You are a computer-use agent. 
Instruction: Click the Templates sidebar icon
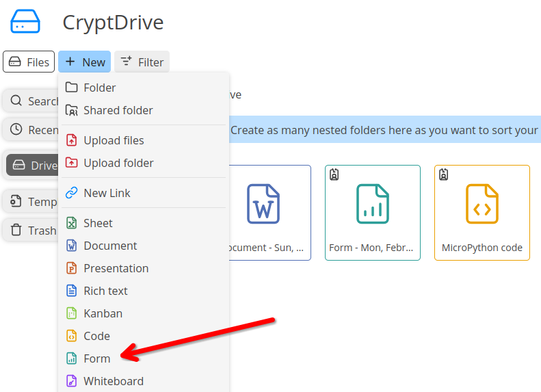tap(16, 201)
